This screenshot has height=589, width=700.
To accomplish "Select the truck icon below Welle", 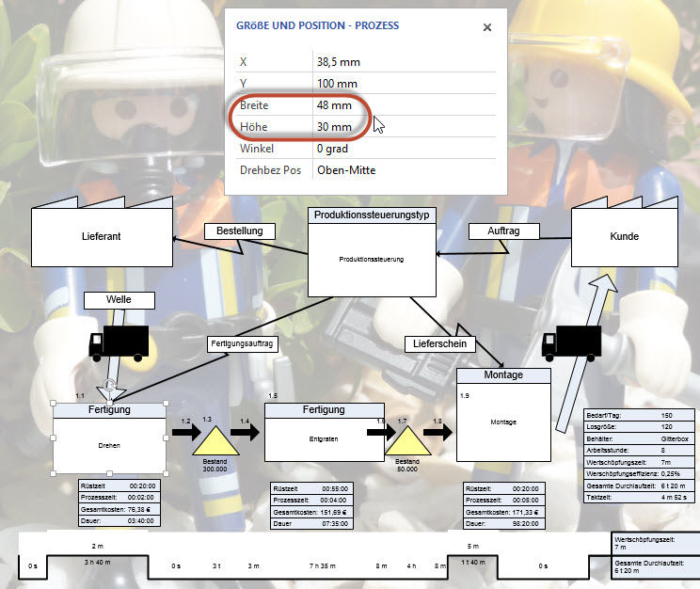I will pyautogui.click(x=119, y=342).
